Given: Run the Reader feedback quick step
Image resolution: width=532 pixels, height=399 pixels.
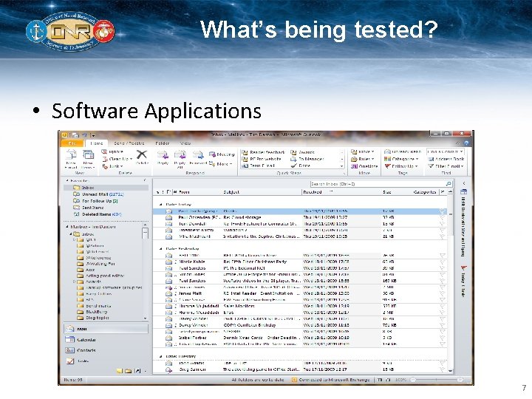Looking at the screenshot, I should click(263, 152).
